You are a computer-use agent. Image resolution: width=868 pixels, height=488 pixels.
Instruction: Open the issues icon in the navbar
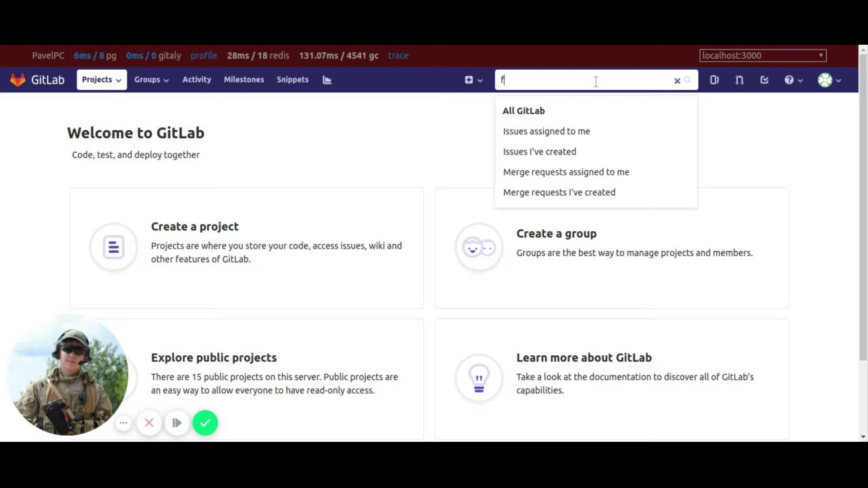[714, 80]
